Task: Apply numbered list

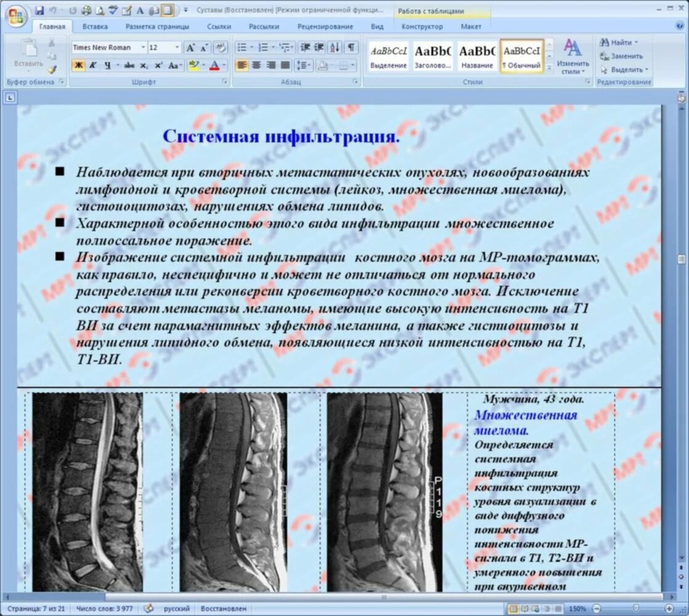Action: (x=263, y=47)
